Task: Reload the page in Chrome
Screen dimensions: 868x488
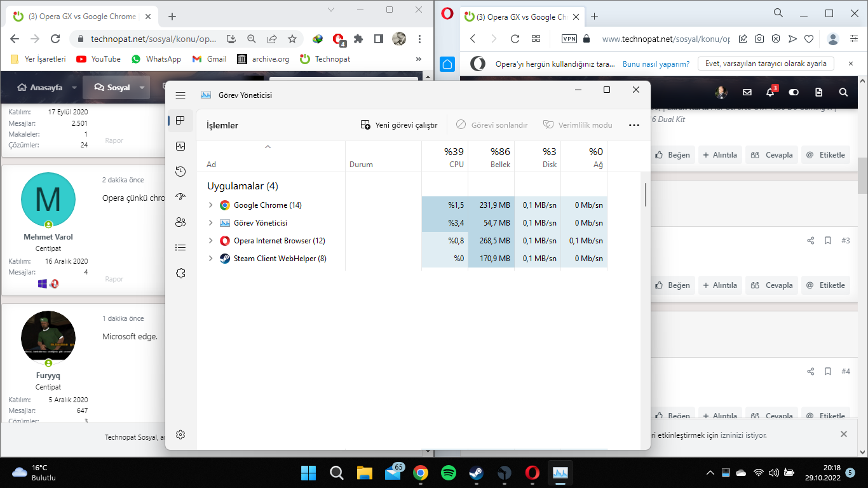Action: 55,39
